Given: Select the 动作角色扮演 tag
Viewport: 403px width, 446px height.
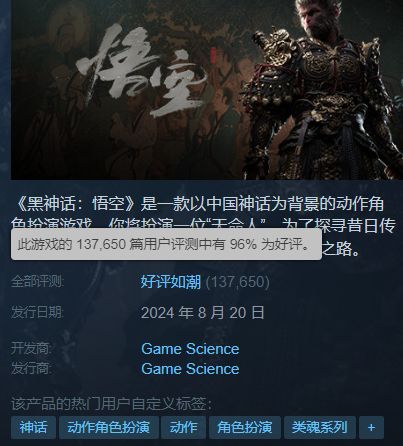Looking at the screenshot, I should point(108,427).
